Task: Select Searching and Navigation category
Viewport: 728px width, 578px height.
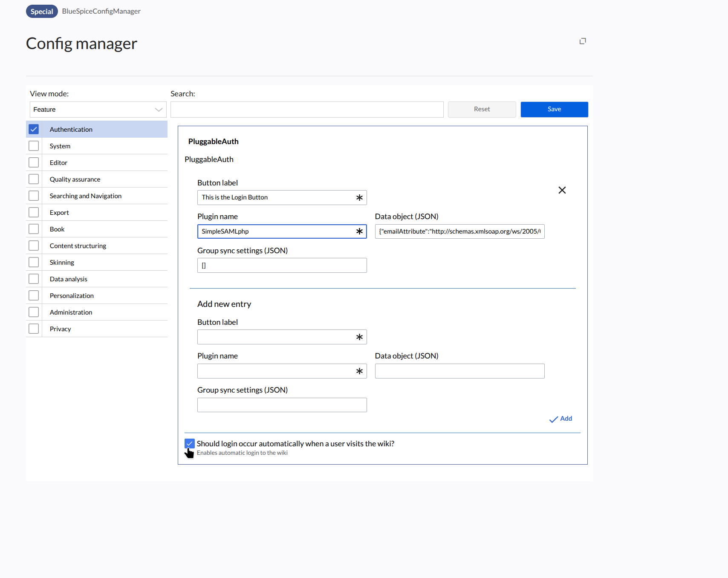Action: pos(85,196)
